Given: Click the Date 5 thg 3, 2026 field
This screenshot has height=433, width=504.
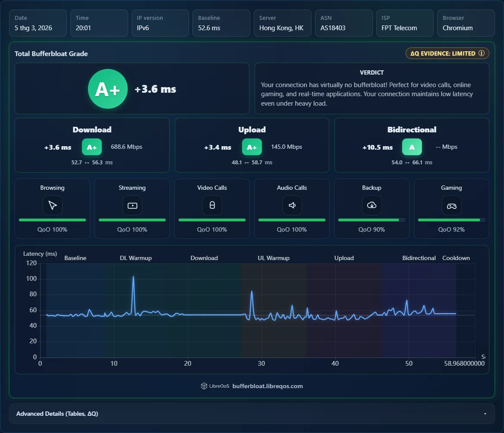Looking at the screenshot, I should [38, 23].
